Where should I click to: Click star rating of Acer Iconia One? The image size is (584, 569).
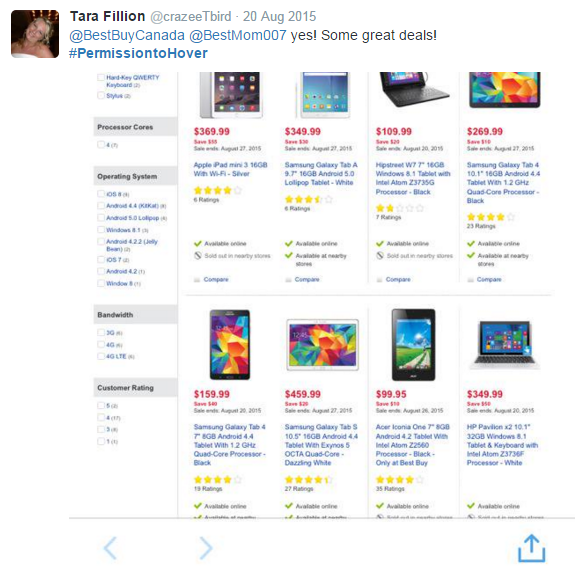tap(400, 480)
